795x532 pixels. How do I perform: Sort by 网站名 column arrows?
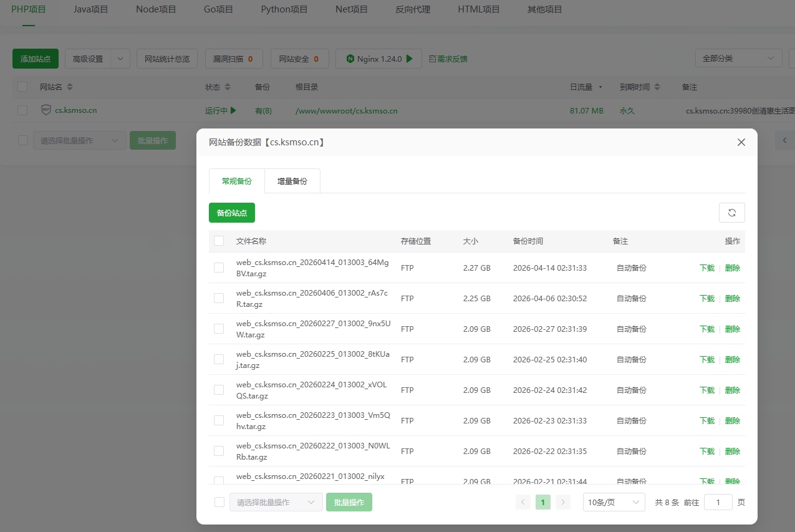70,87
